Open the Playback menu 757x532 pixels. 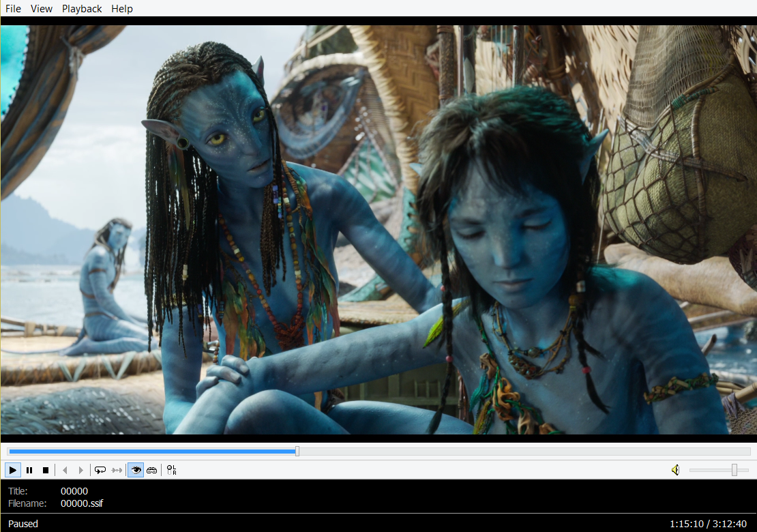(82, 9)
